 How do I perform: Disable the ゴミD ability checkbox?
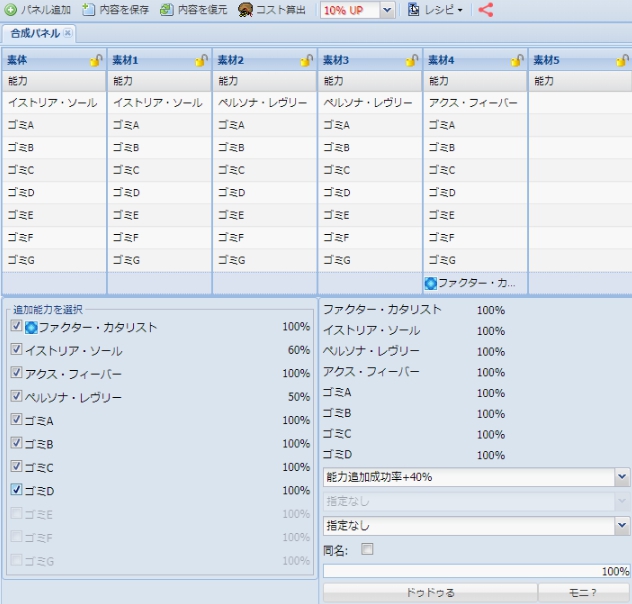pos(16,490)
